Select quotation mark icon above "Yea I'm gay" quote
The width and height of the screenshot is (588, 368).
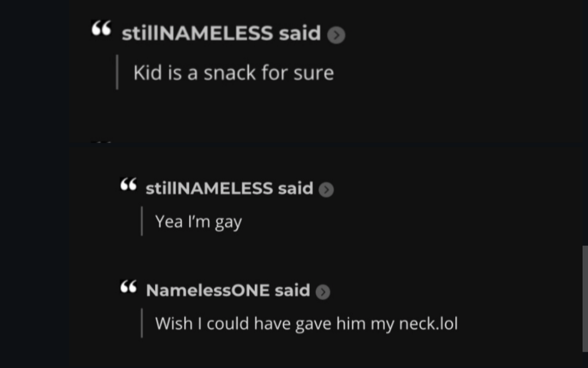pyautogui.click(x=128, y=184)
